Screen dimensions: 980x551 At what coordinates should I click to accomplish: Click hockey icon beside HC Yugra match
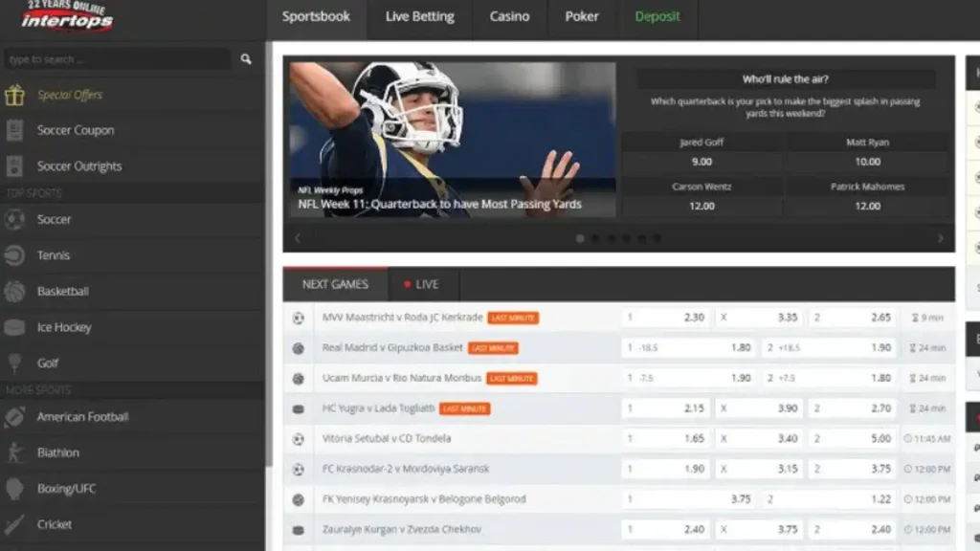[x=299, y=409]
